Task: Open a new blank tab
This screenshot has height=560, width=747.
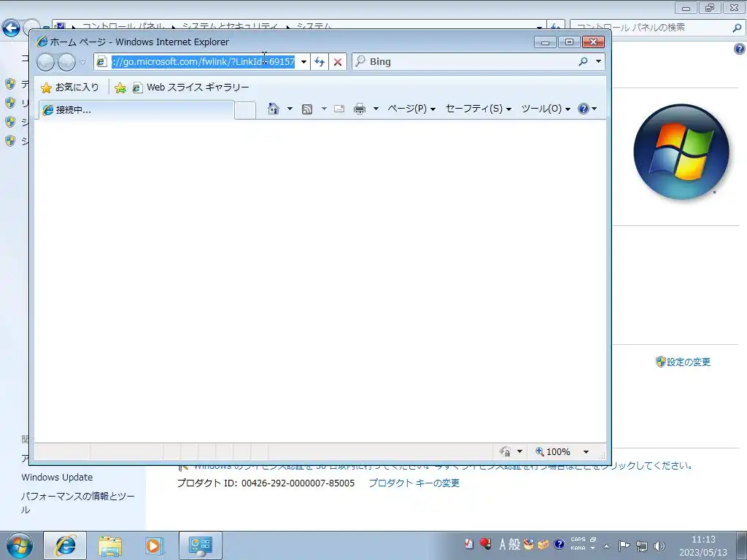Action: click(x=245, y=110)
